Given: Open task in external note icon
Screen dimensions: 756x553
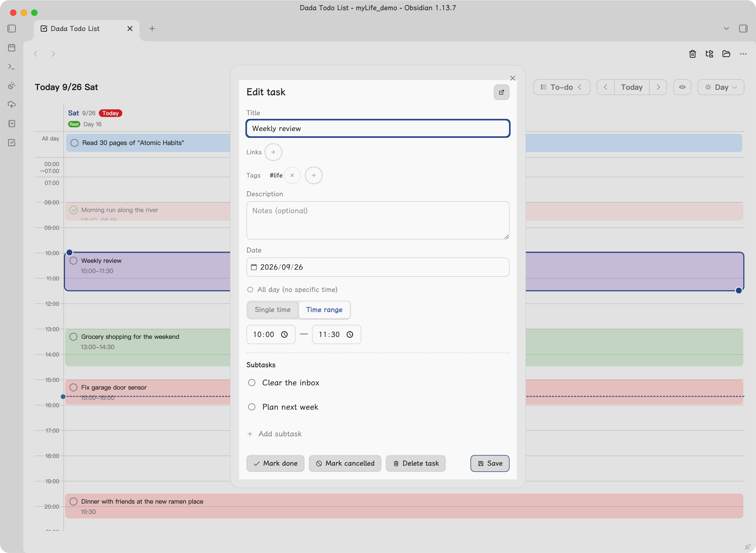Looking at the screenshot, I should (501, 92).
